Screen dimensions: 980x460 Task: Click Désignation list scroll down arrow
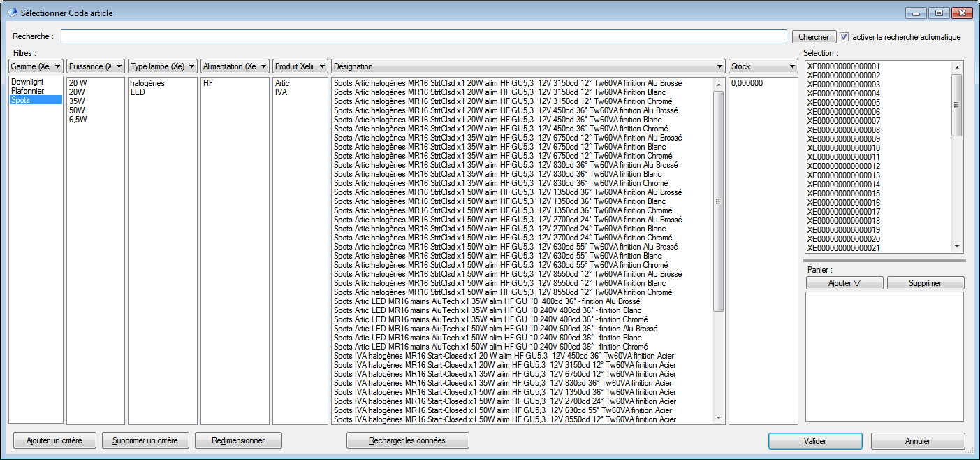coord(718,418)
